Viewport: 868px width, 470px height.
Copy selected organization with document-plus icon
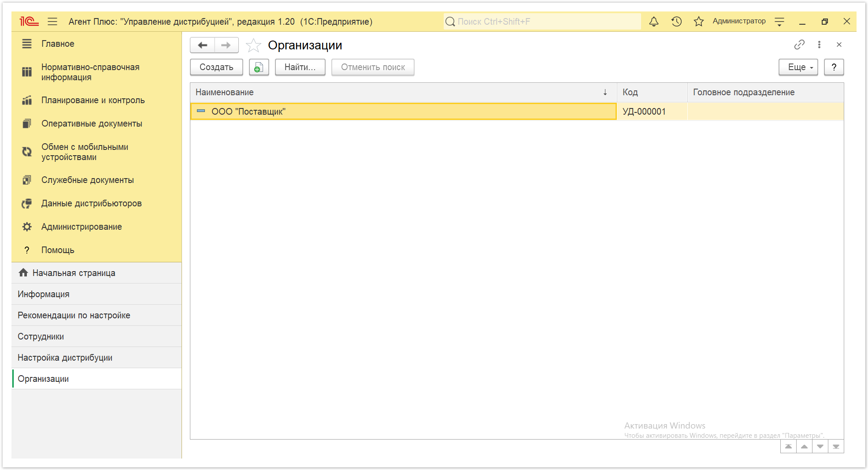[x=259, y=67]
